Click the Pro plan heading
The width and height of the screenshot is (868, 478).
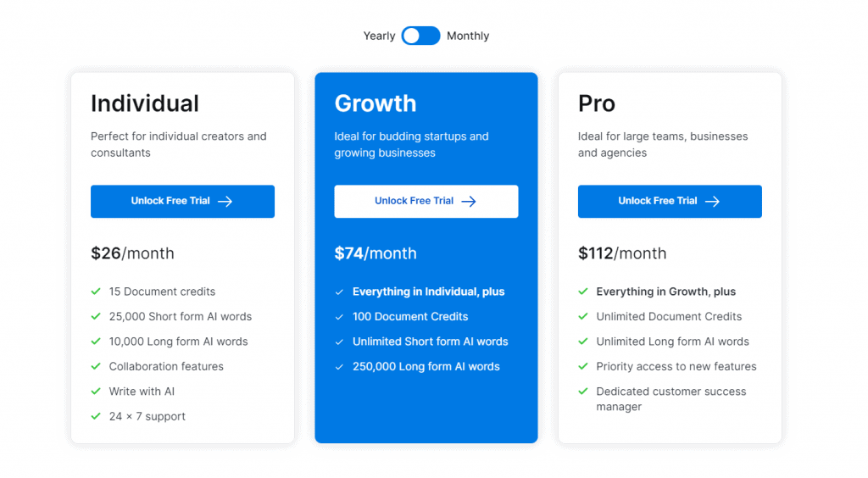(x=597, y=103)
